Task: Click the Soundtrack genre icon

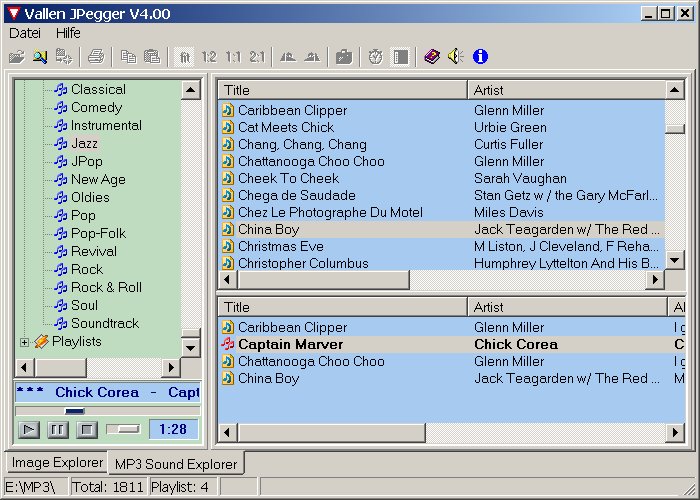Action: click(x=61, y=323)
